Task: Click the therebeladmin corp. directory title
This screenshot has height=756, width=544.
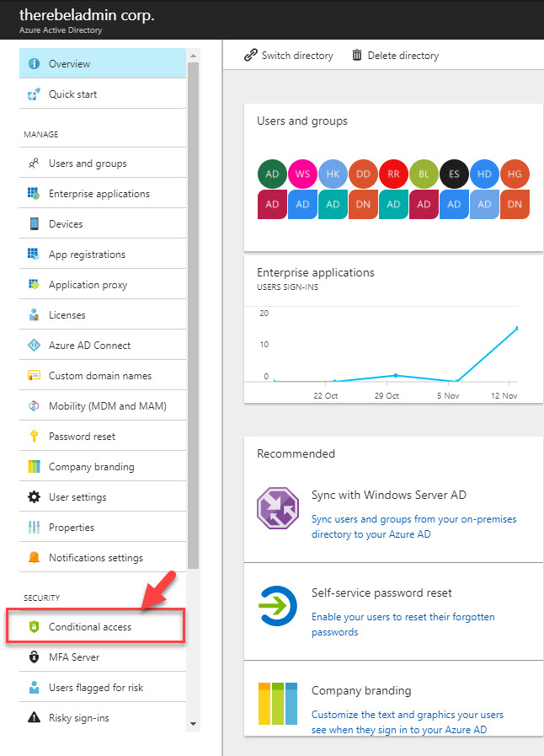Action: coord(87,15)
